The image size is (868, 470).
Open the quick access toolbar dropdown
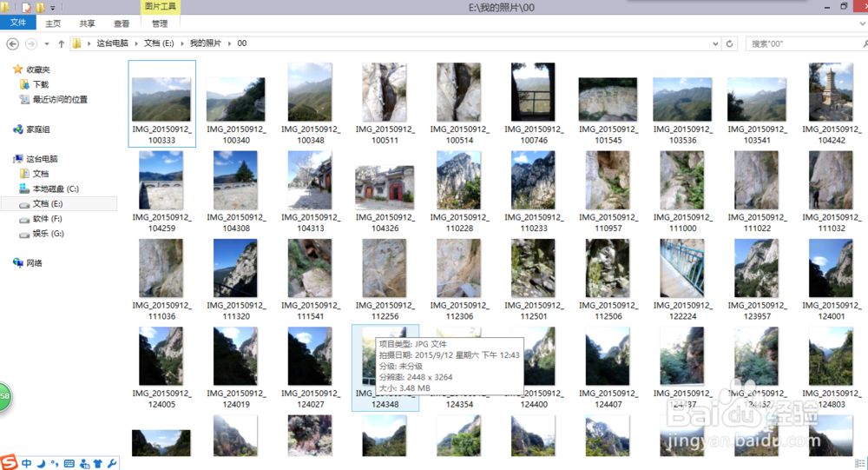pyautogui.click(x=53, y=9)
